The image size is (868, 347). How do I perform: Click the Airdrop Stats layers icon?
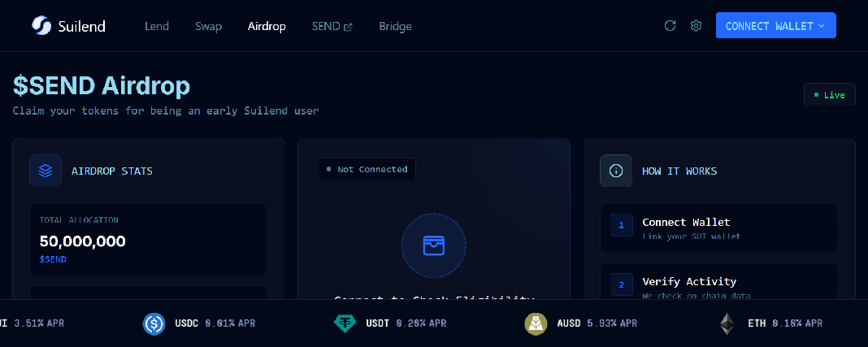[46, 171]
